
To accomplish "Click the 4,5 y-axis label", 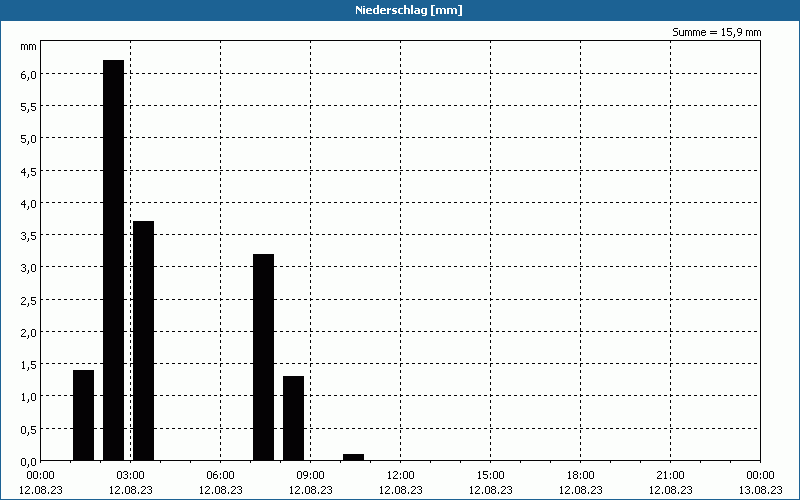I will [x=29, y=171].
